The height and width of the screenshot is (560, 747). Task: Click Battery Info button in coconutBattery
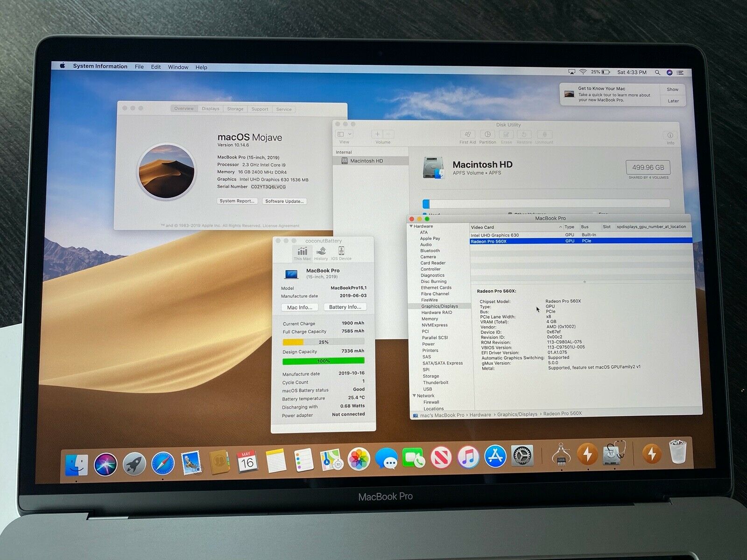[x=345, y=307]
